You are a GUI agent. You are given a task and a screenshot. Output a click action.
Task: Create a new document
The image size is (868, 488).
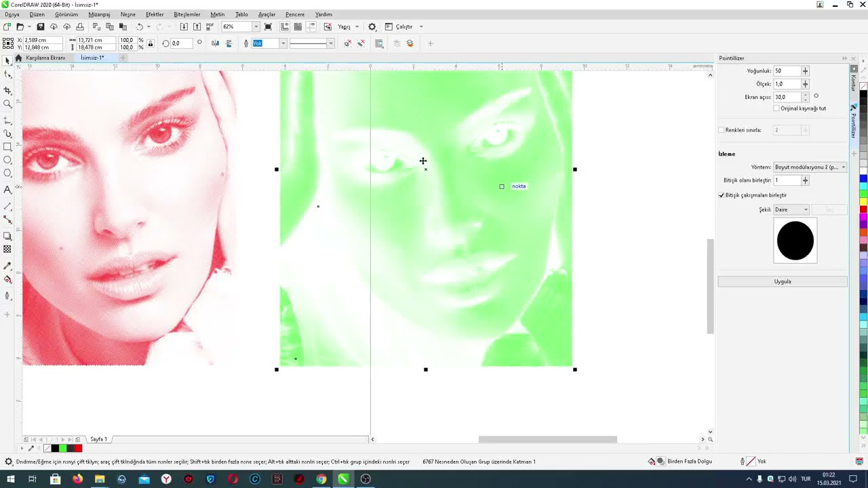click(x=7, y=26)
